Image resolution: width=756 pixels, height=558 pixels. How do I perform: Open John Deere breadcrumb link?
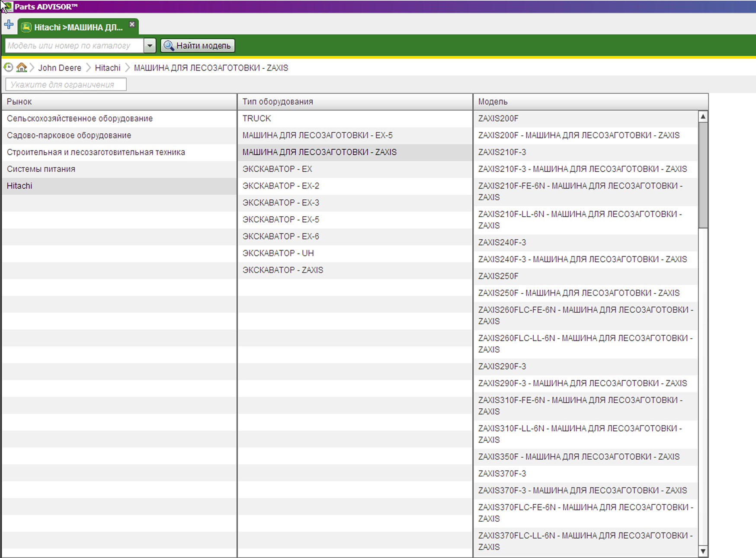(x=60, y=68)
